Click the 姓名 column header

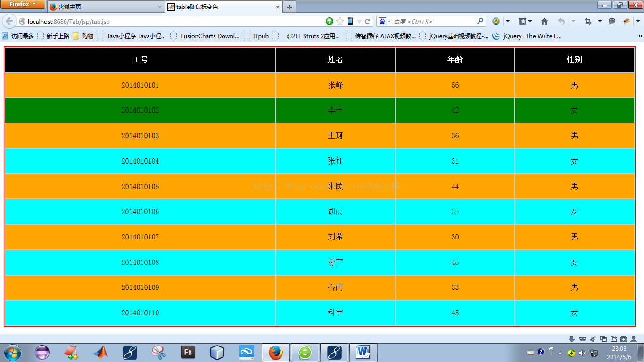pyautogui.click(x=335, y=60)
